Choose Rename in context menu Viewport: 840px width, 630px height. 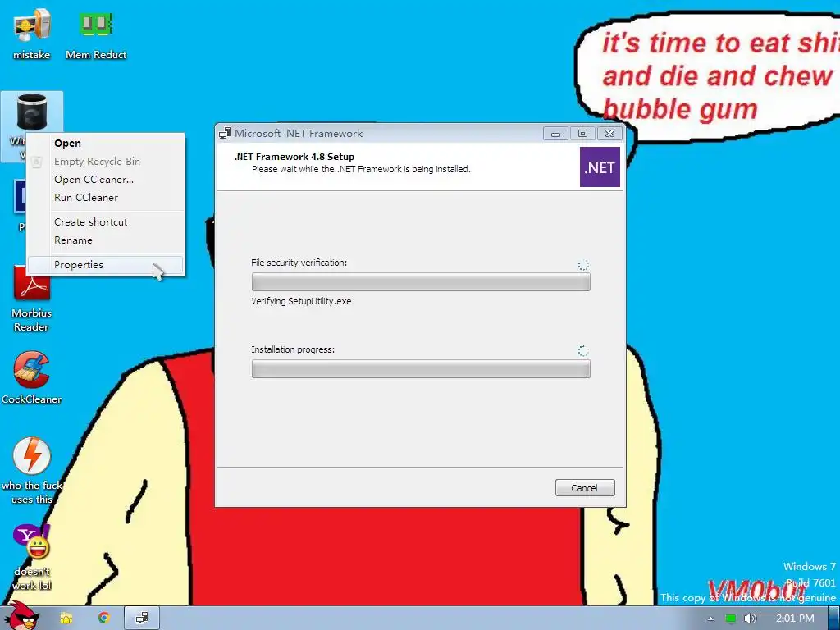[106, 240]
